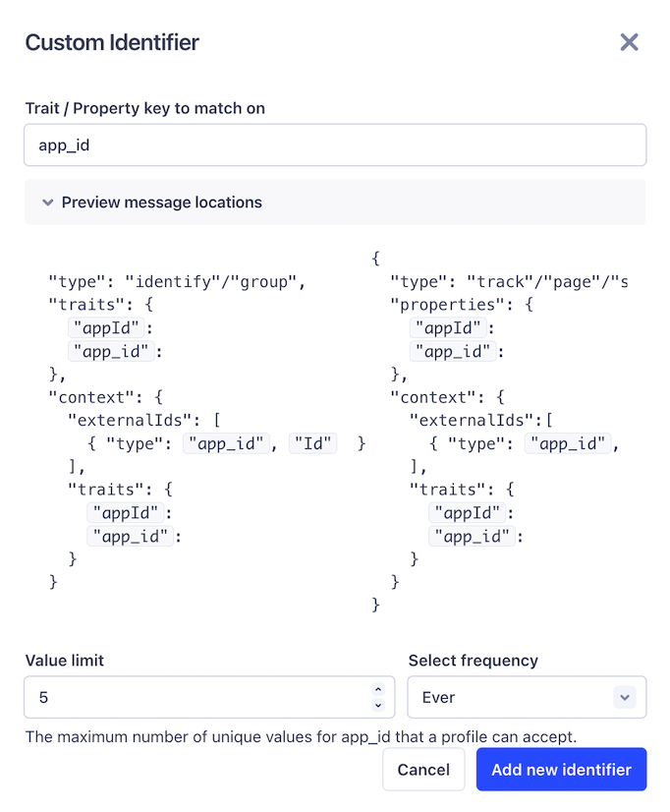Image resolution: width=670 pixels, height=812 pixels.
Task: Click the Add new identifier button
Action: pyautogui.click(x=561, y=770)
